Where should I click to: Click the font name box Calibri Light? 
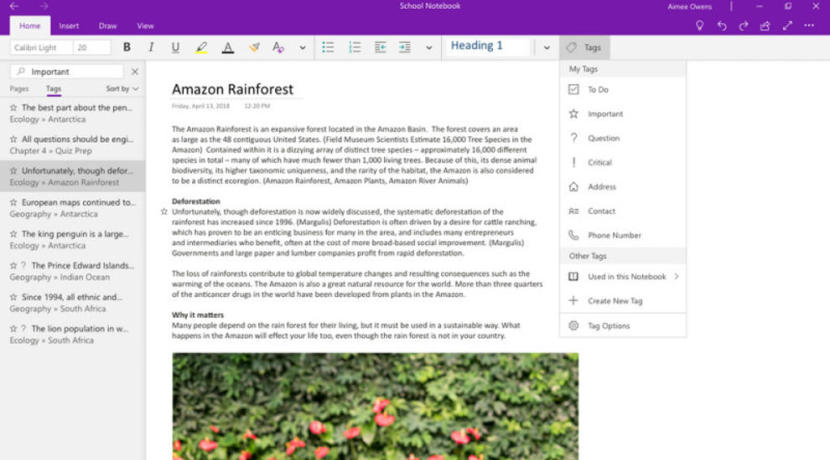click(41, 48)
